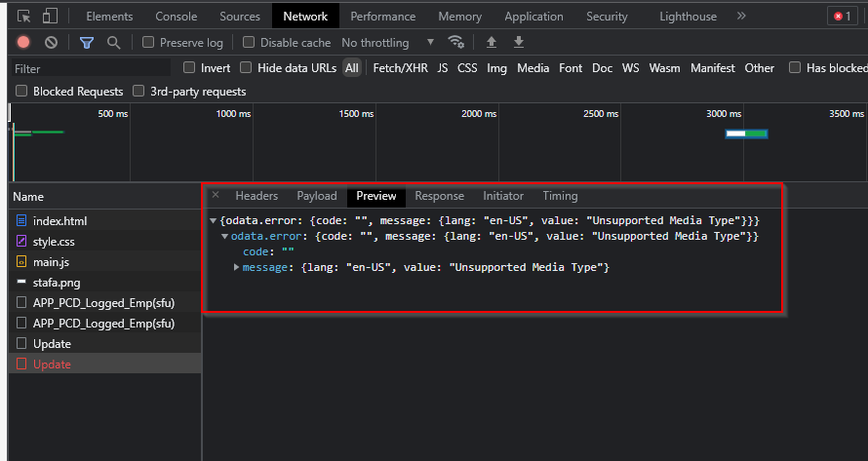This screenshot has height=461, width=868.
Task: Toggle the device toolbar icon
Action: click(x=50, y=16)
